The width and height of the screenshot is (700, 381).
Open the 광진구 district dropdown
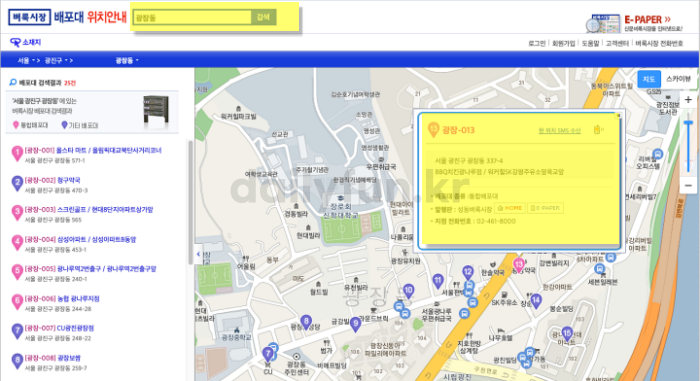tap(56, 60)
